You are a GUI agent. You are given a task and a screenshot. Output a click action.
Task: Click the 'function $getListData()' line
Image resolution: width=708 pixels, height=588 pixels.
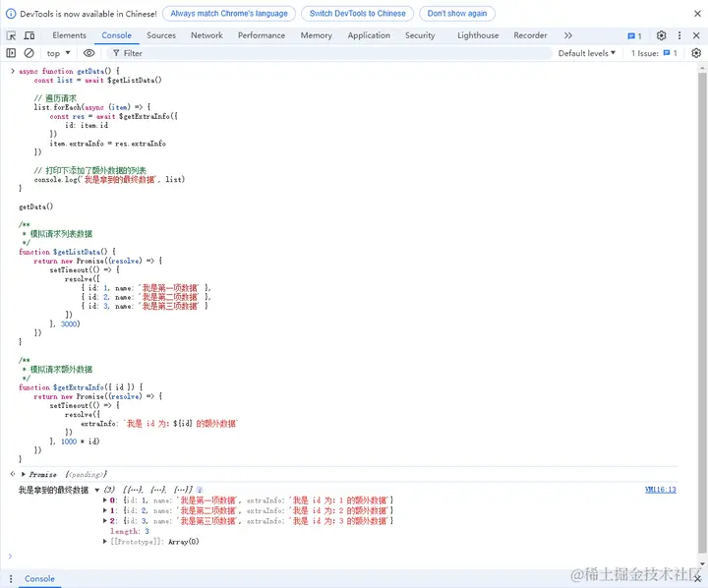(x=67, y=252)
